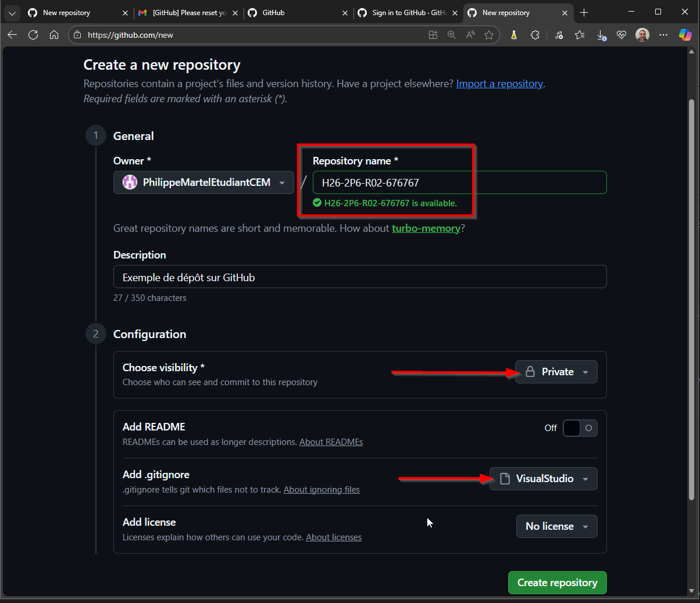Click into the Description text field
This screenshot has height=603, width=700.
click(x=359, y=277)
